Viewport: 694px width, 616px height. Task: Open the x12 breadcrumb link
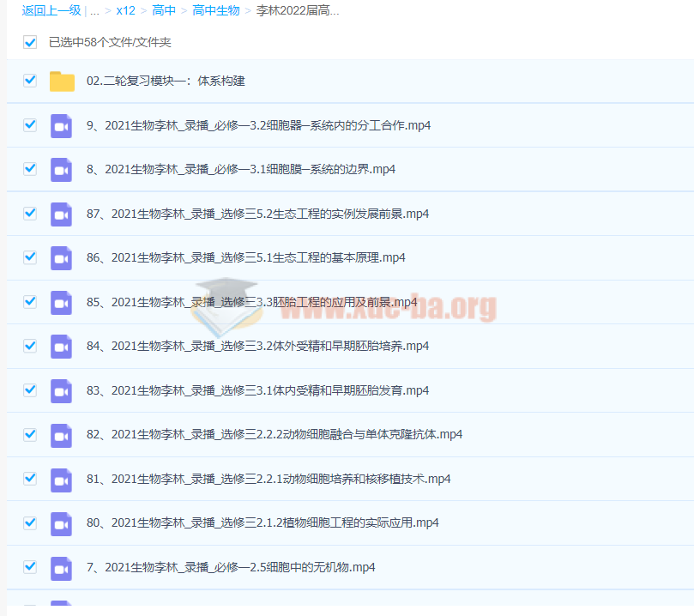pos(125,10)
